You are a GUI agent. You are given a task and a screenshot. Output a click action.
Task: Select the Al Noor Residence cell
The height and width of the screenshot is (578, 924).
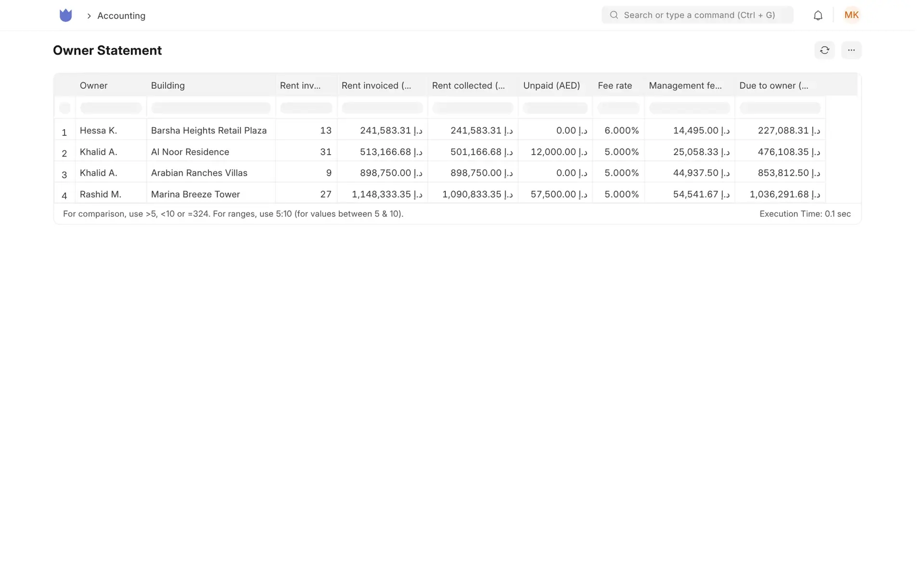(x=211, y=152)
